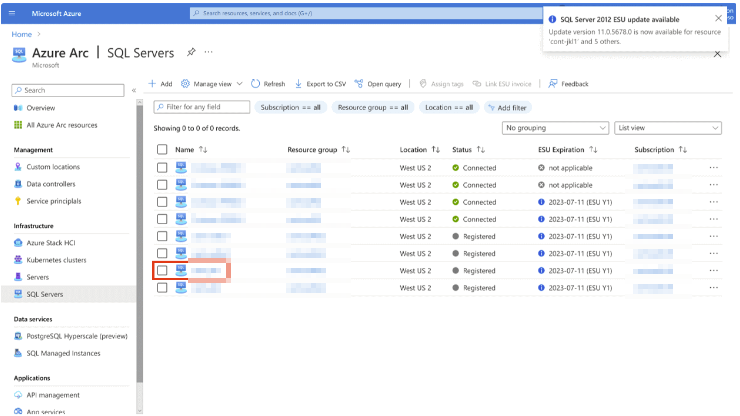Screen dimensions: 740x416
Task: Open All Azure Arc resources
Action: pyautogui.click(x=62, y=125)
